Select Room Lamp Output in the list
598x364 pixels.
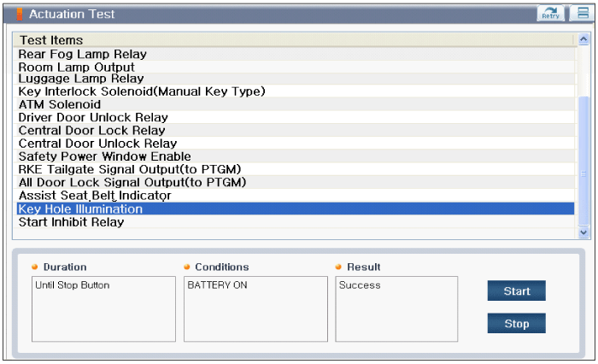pos(76,67)
